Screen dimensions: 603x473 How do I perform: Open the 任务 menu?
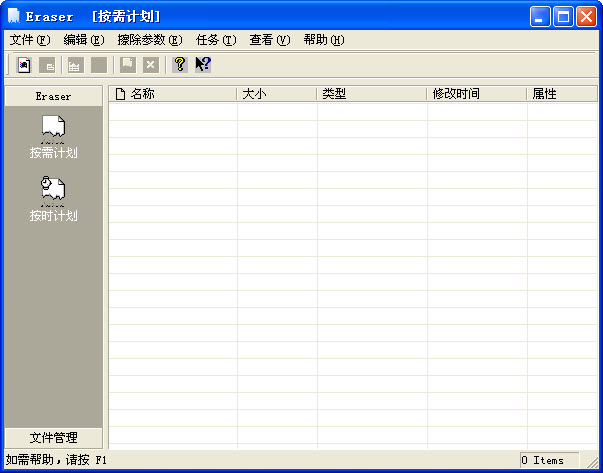click(216, 40)
